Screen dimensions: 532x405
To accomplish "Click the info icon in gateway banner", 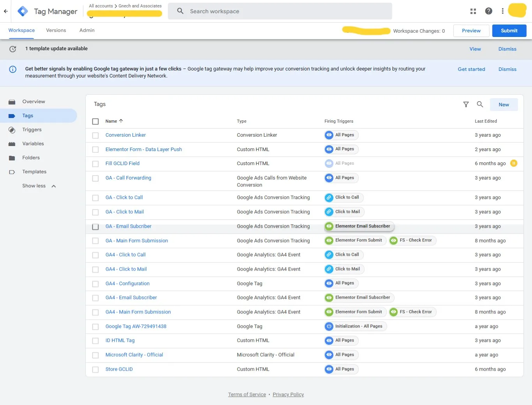I will point(13,69).
